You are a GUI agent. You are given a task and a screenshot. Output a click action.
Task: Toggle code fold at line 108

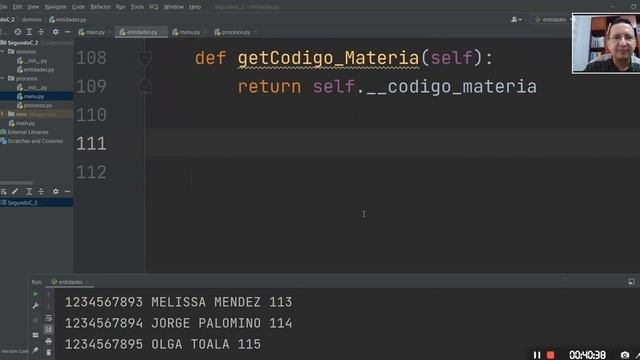pyautogui.click(x=145, y=58)
